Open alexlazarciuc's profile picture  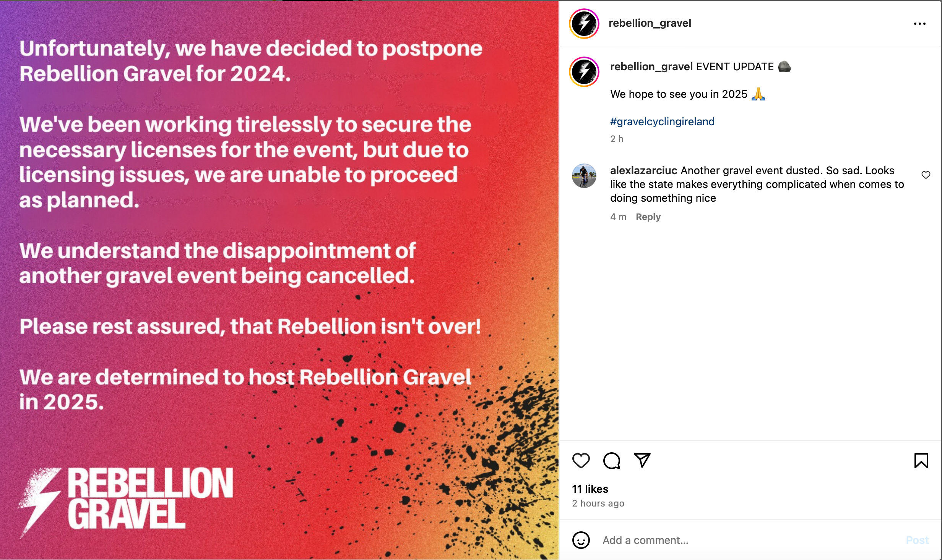coord(584,176)
